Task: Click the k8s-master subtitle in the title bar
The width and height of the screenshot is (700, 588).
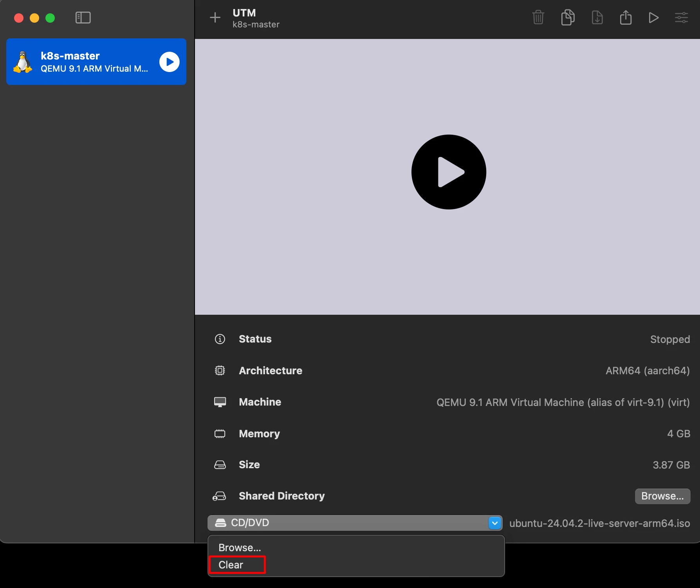Action: pos(256,25)
